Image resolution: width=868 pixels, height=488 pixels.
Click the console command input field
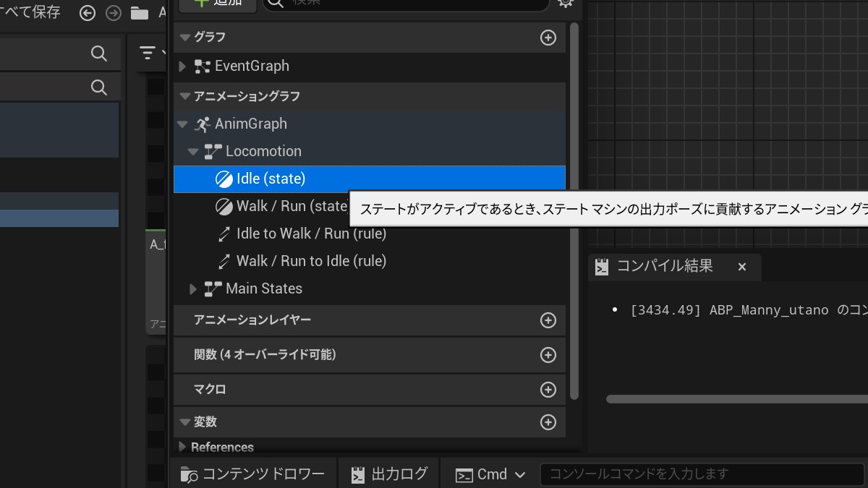702,474
